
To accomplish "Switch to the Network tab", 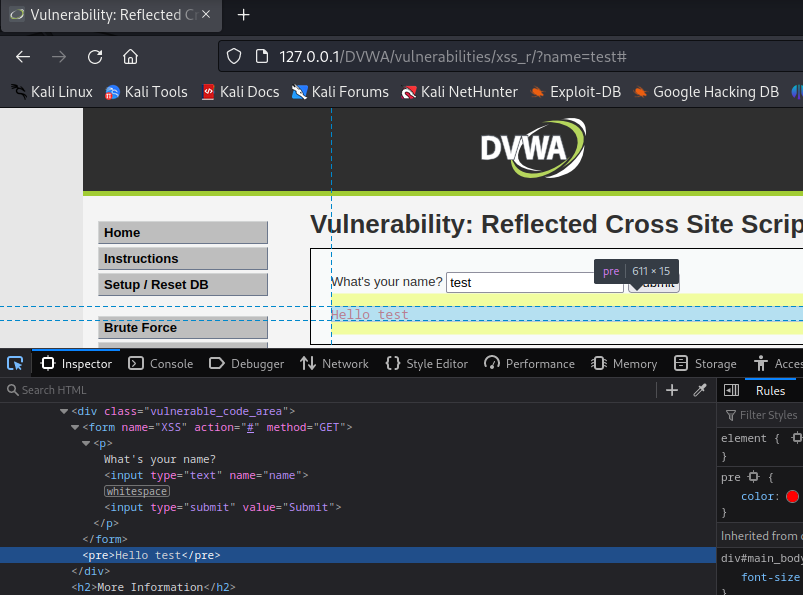I will point(334,364).
